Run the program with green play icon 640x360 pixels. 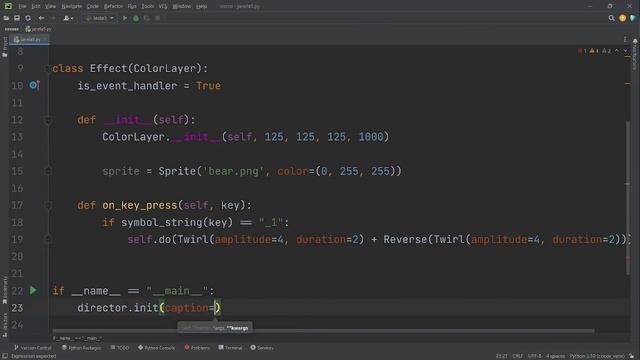point(125,18)
